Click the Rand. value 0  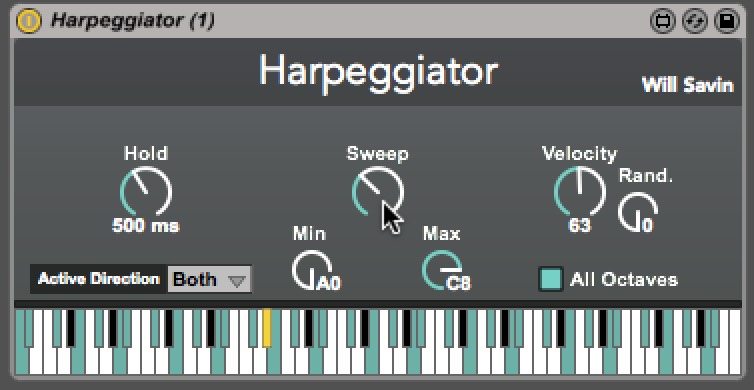tap(647, 225)
